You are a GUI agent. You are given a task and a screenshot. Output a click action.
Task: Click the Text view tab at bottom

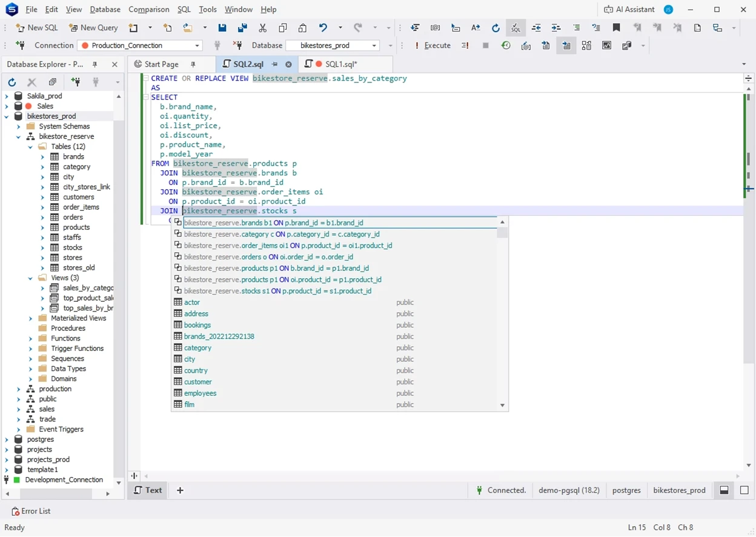tap(148, 490)
